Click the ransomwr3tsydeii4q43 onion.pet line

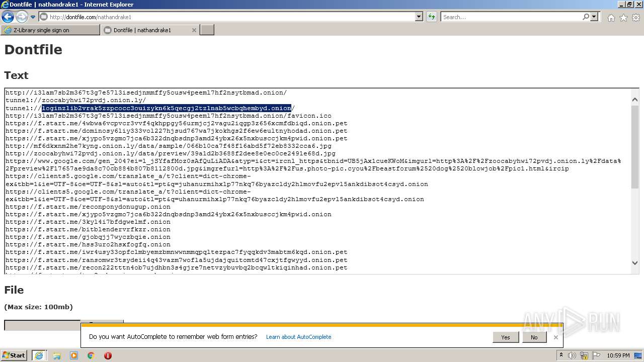(177, 260)
